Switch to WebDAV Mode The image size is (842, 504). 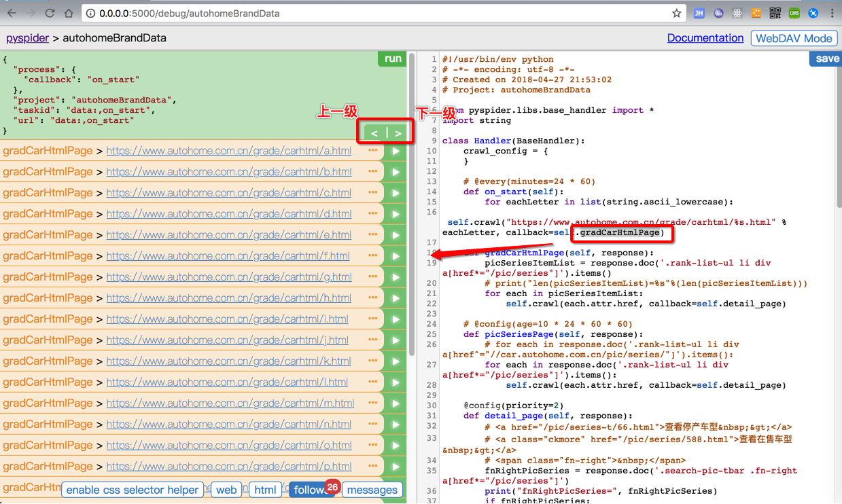(x=794, y=38)
